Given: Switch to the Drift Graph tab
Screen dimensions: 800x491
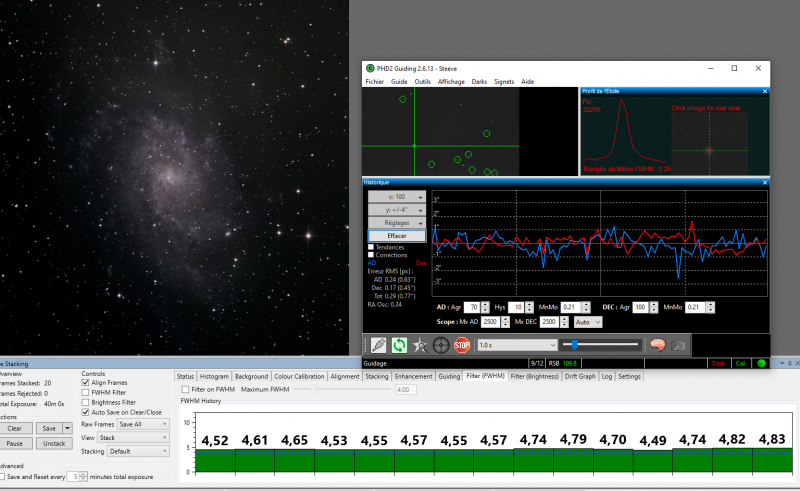Looking at the screenshot, I should (580, 376).
